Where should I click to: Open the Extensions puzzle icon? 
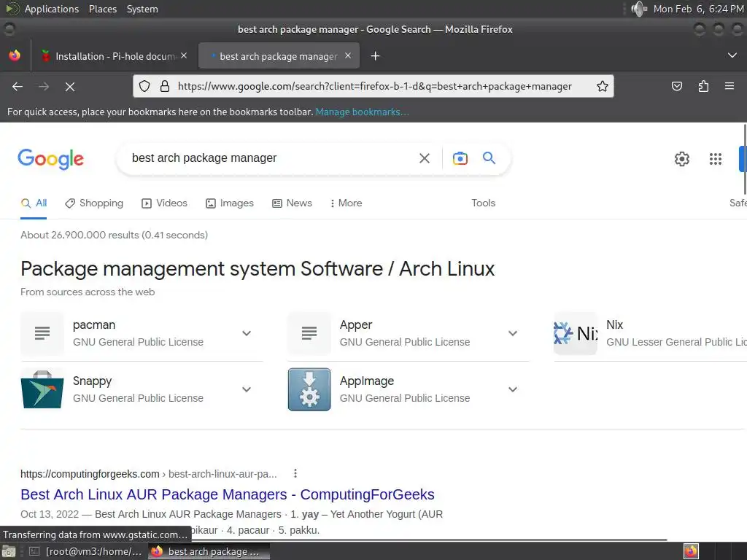click(x=703, y=86)
